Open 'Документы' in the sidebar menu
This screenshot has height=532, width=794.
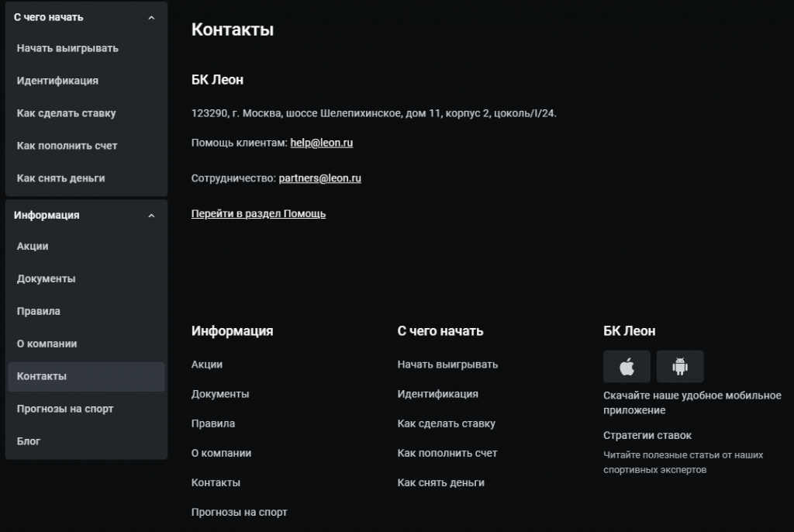point(47,278)
